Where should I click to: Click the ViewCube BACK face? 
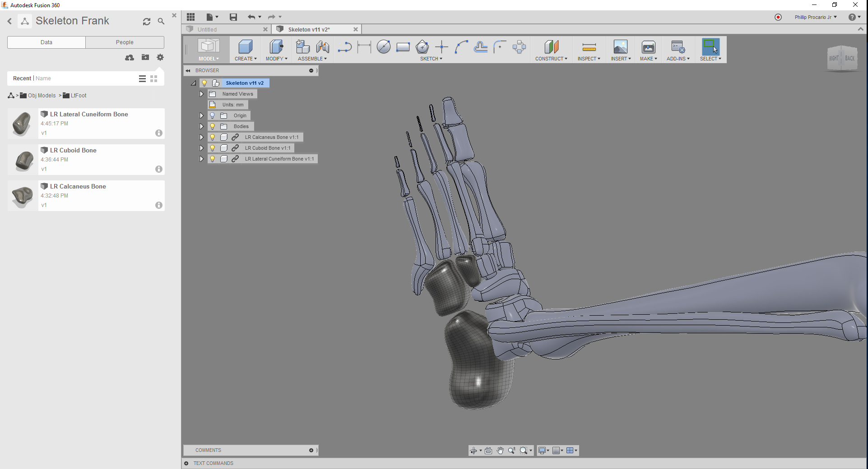tap(850, 58)
